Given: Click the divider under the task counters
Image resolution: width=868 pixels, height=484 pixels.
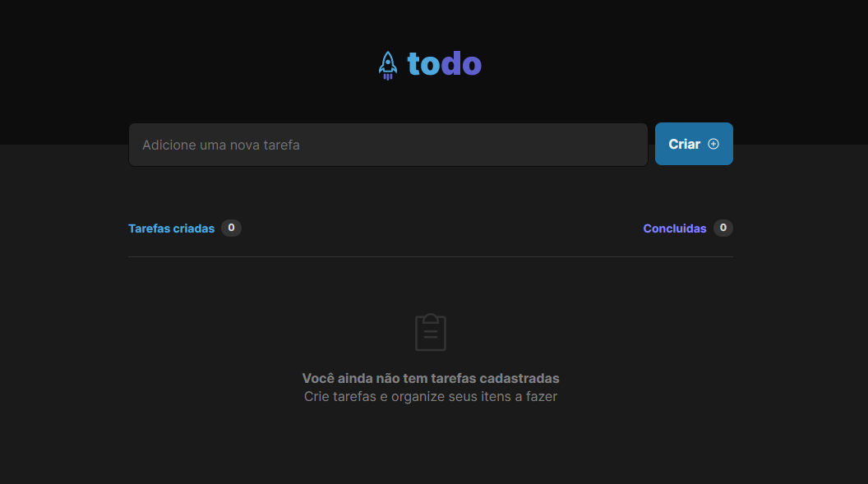Looking at the screenshot, I should click(429, 256).
